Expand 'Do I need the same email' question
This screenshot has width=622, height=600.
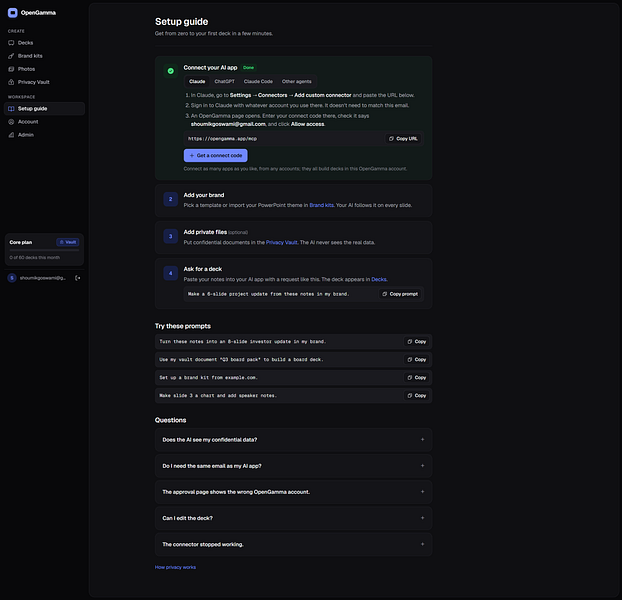(x=294, y=466)
